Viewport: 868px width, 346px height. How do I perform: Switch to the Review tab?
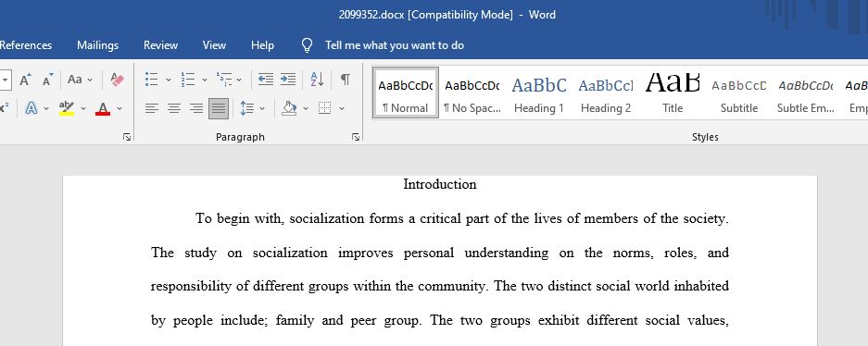pyautogui.click(x=160, y=45)
